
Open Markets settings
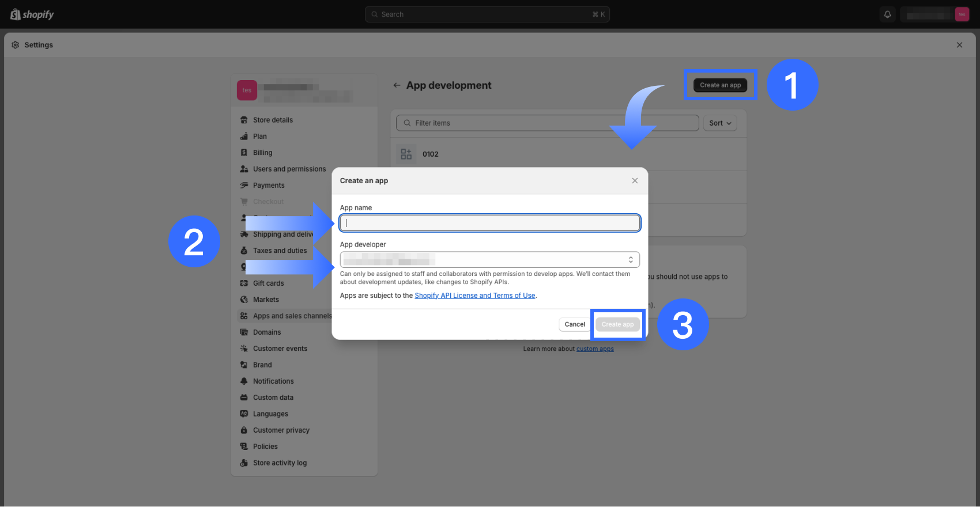point(266,300)
